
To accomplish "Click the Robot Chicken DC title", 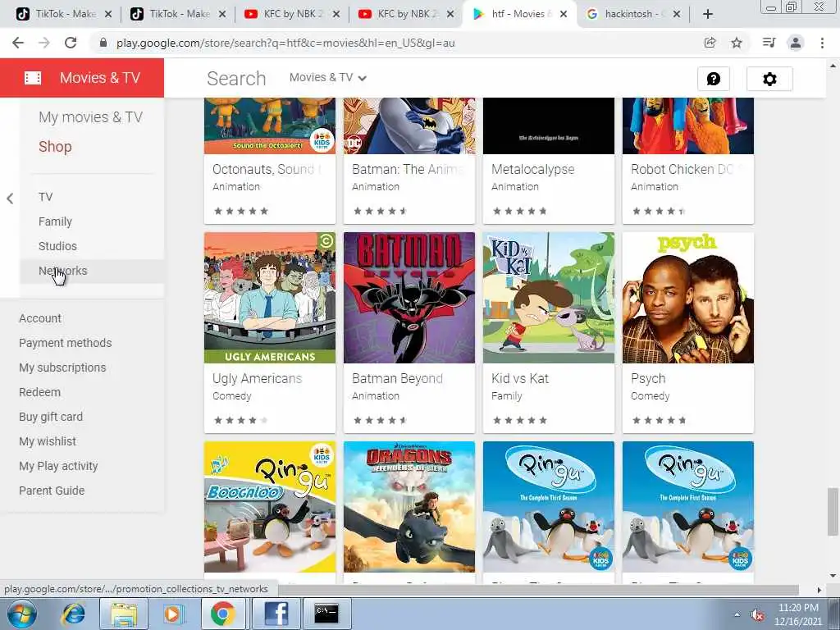I will pos(687,170).
